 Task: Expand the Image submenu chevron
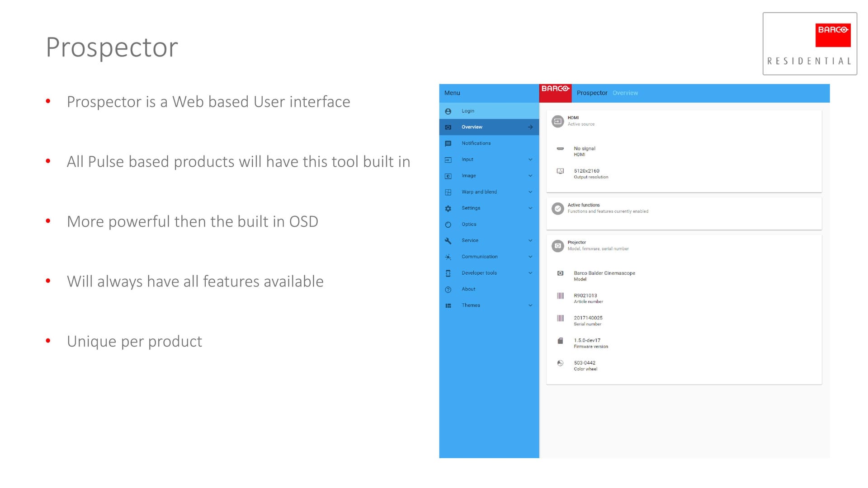coord(530,176)
